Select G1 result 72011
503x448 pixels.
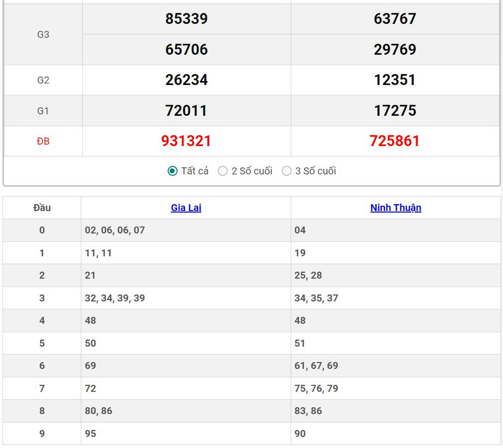coord(186,111)
